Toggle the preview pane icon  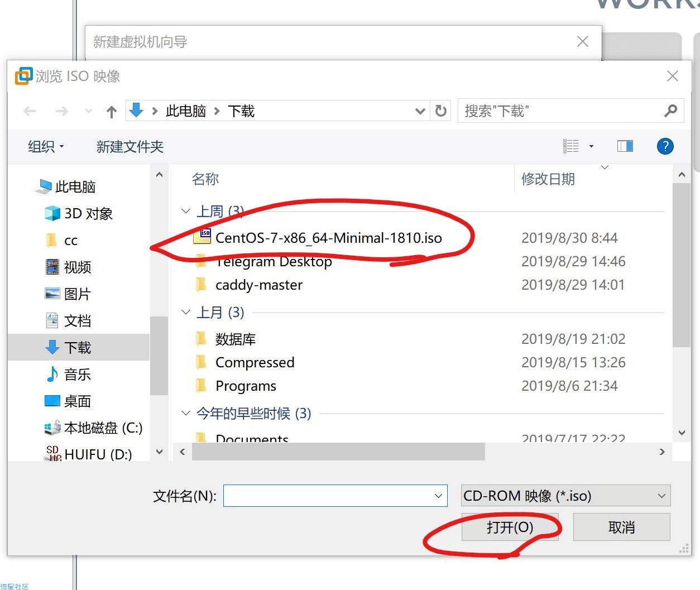pos(625,146)
